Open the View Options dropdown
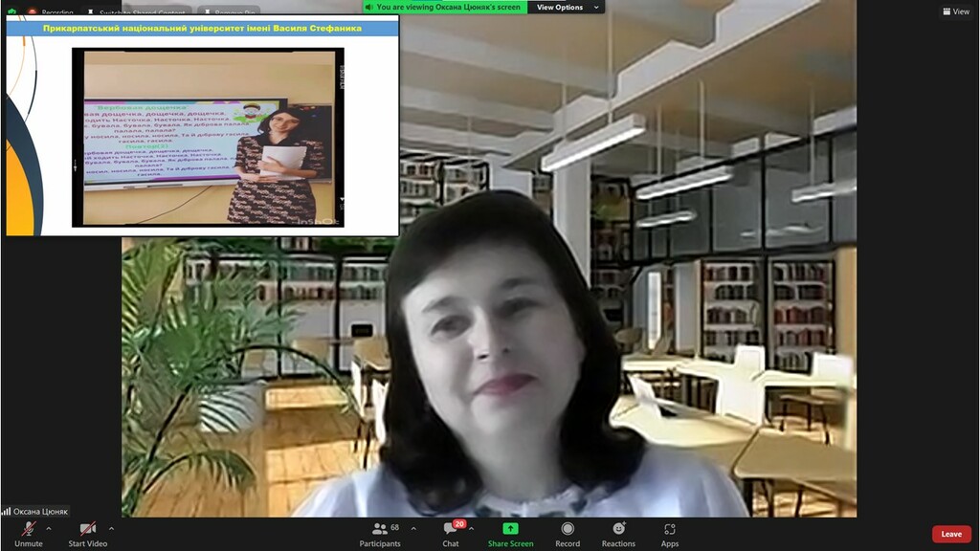The height and width of the screenshot is (551, 980). 566,7
